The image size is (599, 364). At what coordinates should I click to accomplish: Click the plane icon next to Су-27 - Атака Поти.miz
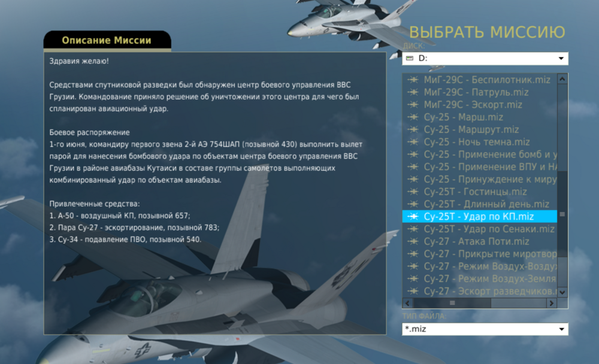(x=413, y=242)
